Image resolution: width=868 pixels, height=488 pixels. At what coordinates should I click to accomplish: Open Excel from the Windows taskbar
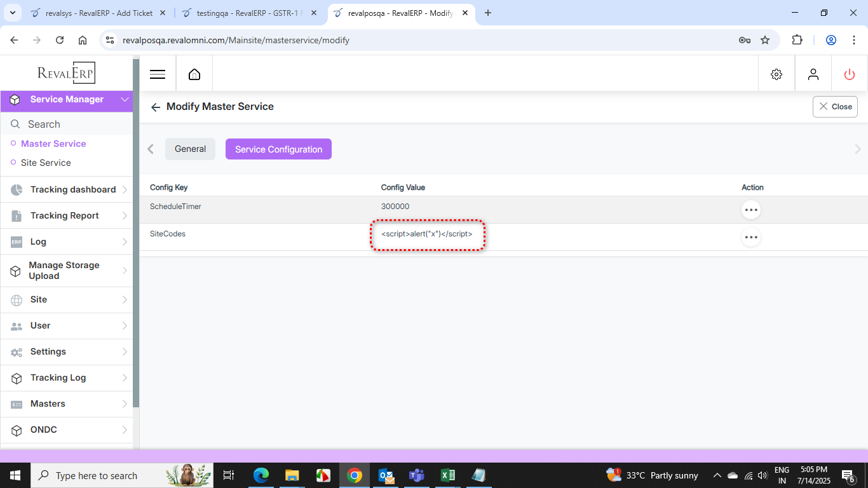tap(447, 475)
